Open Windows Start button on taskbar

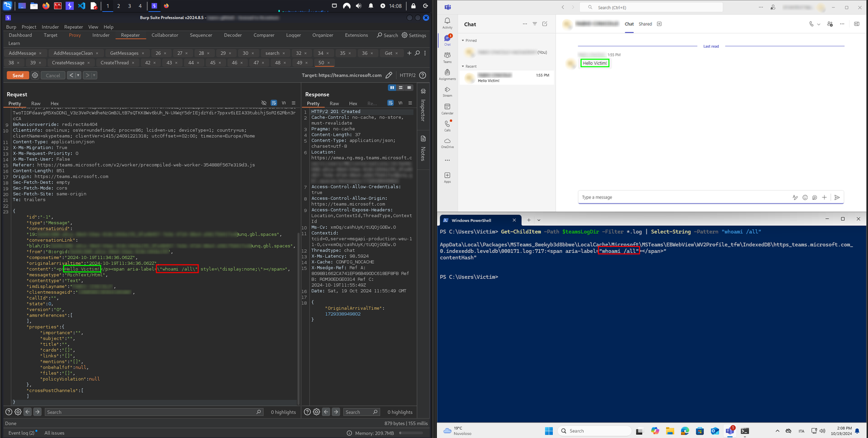(549, 431)
